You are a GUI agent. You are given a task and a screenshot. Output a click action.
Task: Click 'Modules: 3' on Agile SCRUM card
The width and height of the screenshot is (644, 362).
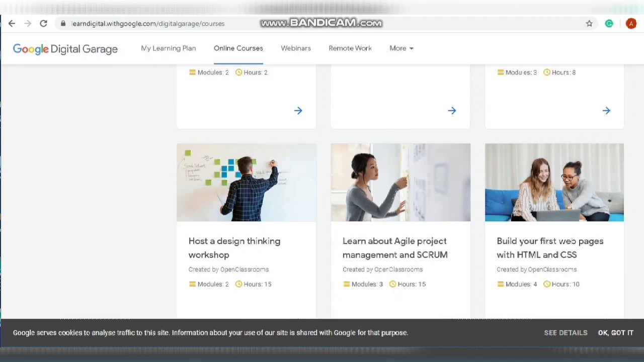coord(367,284)
